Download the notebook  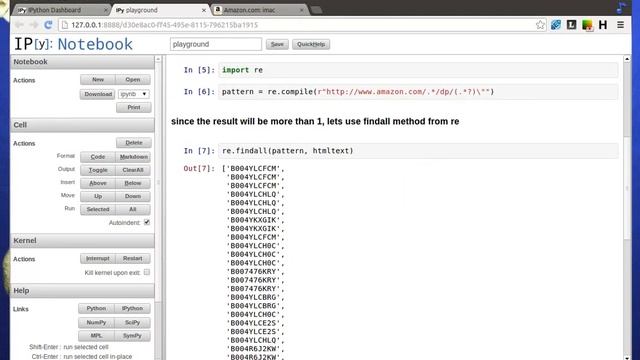(x=98, y=94)
